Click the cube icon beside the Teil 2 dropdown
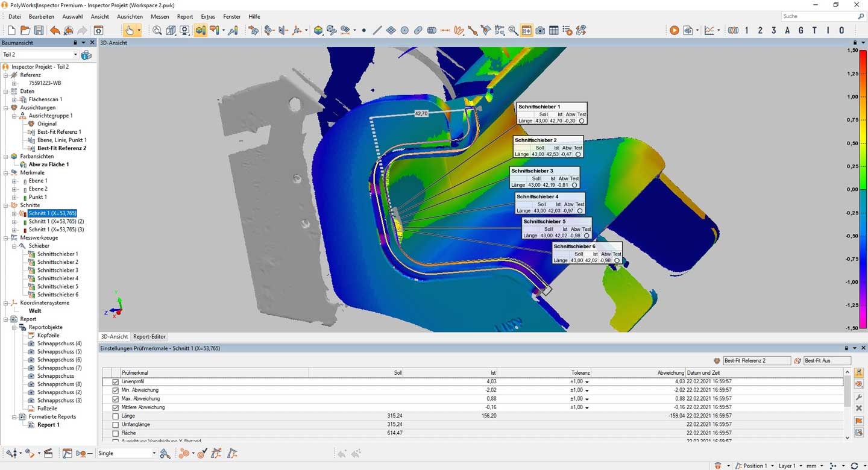The image size is (868, 470). [86, 55]
